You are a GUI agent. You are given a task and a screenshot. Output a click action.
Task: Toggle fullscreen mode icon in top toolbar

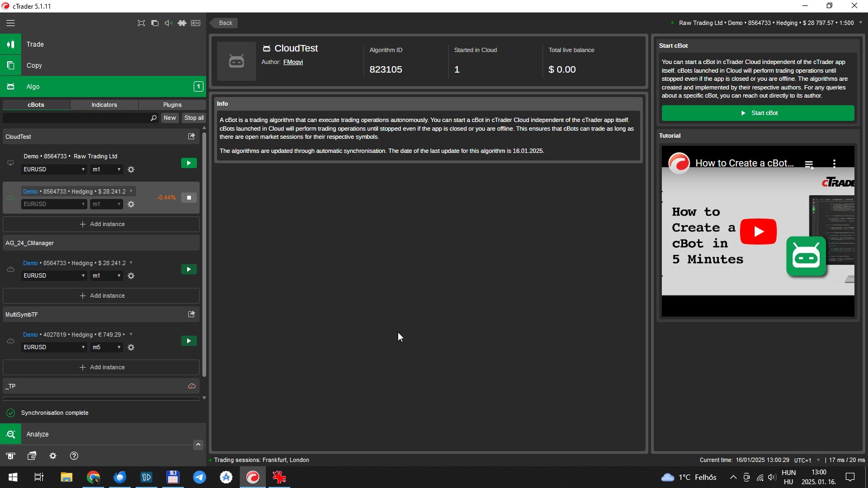pos(141,23)
